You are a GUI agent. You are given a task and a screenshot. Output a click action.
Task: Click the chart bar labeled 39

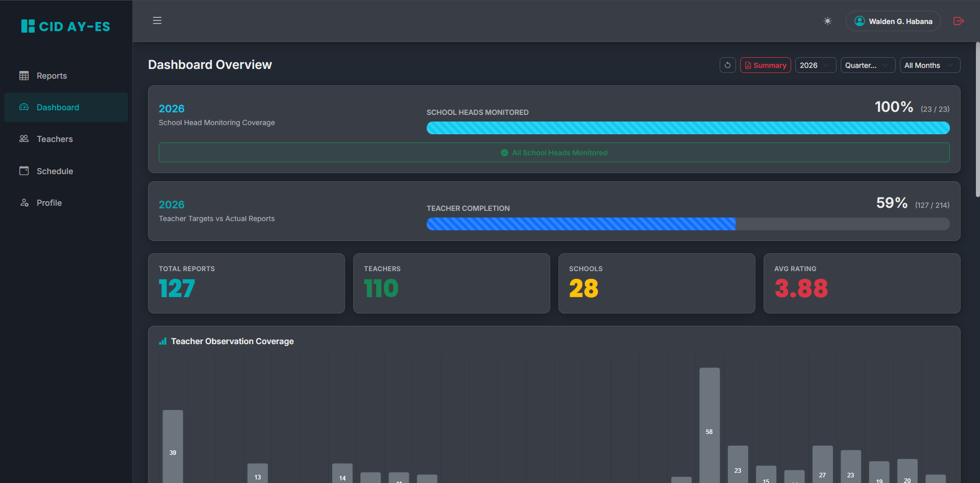pyautogui.click(x=173, y=446)
